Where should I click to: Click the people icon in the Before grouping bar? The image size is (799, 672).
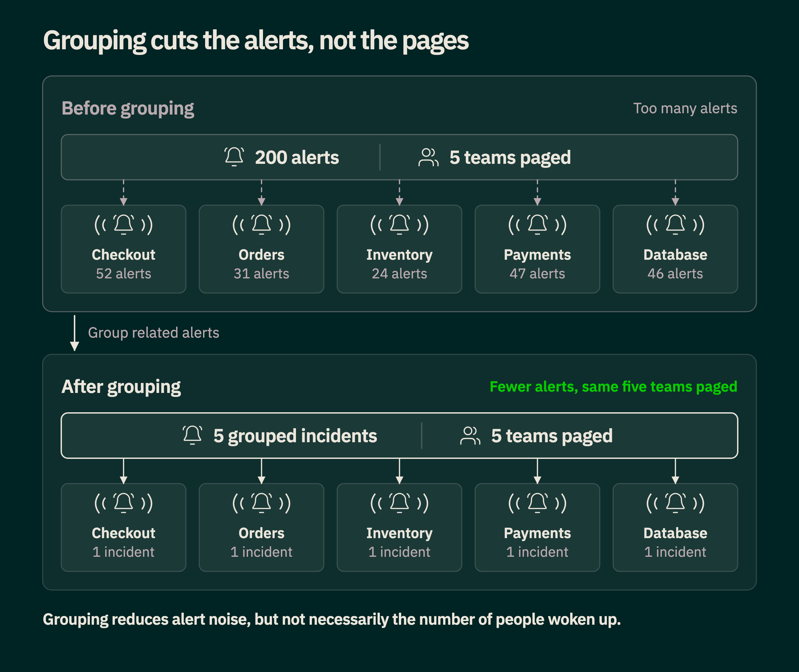tap(428, 157)
